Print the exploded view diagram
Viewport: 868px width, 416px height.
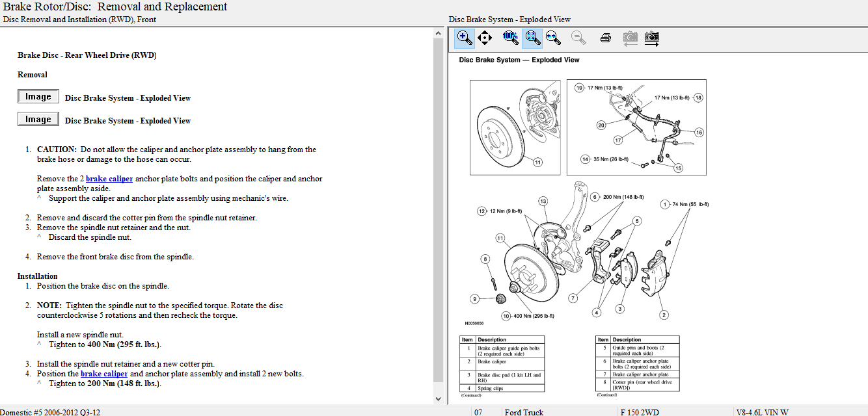[605, 38]
